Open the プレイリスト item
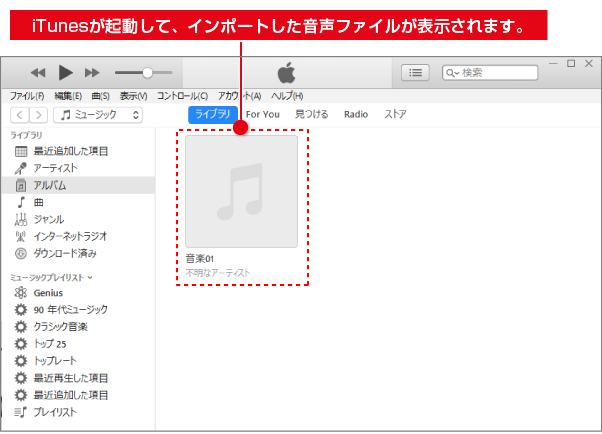The height and width of the screenshot is (434, 602). click(x=55, y=412)
